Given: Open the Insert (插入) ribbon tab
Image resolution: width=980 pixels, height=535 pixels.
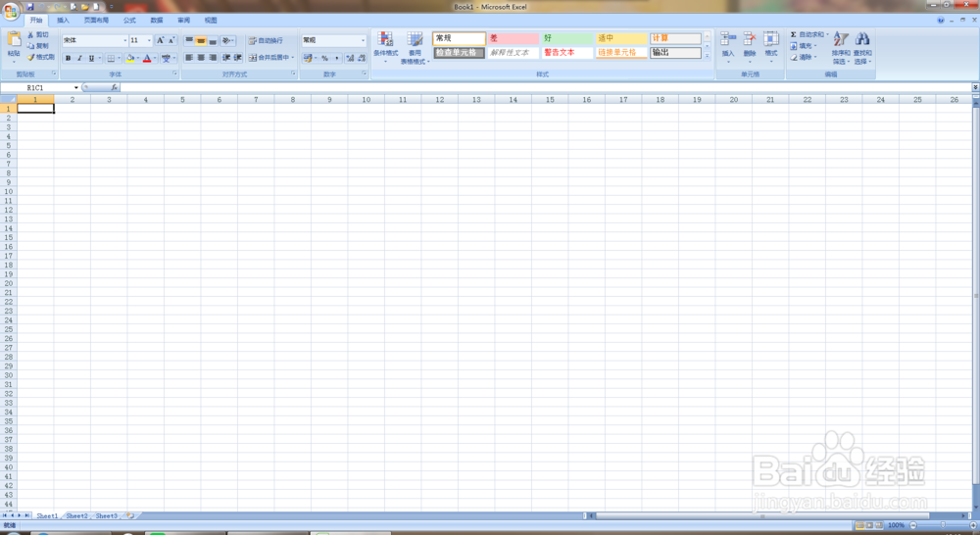Looking at the screenshot, I should pos(63,21).
